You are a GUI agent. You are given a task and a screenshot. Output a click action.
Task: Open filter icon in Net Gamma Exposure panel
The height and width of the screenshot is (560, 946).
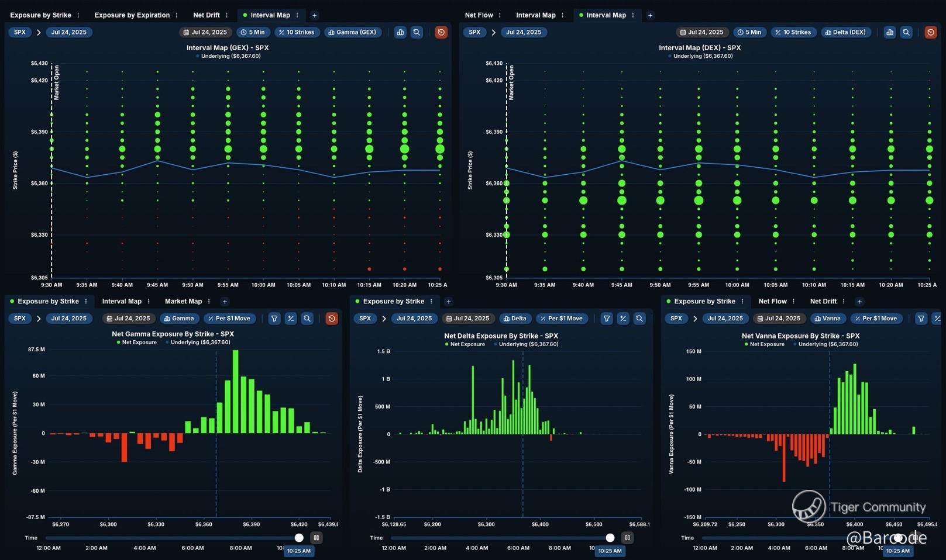(x=274, y=319)
